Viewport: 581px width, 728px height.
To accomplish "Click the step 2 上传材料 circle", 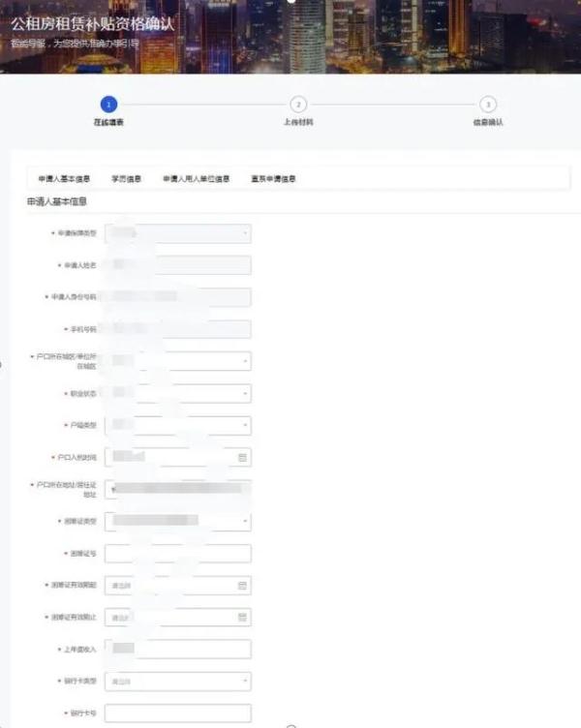I will pos(298,105).
